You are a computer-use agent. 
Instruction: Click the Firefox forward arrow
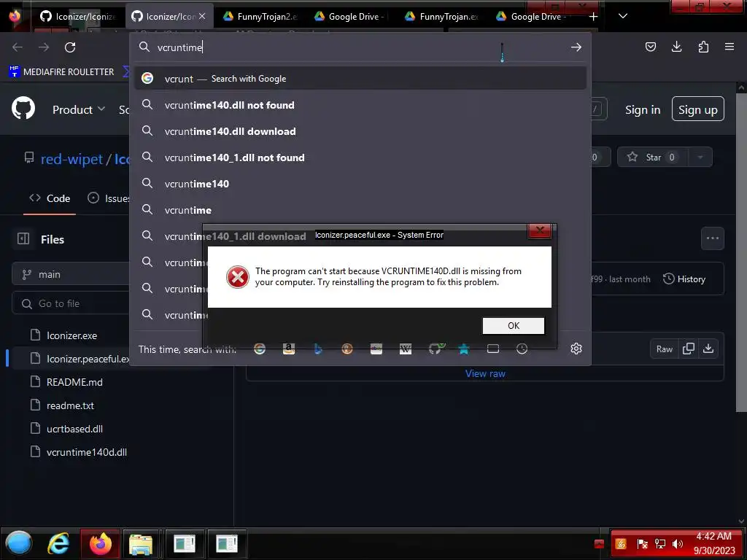click(x=44, y=47)
